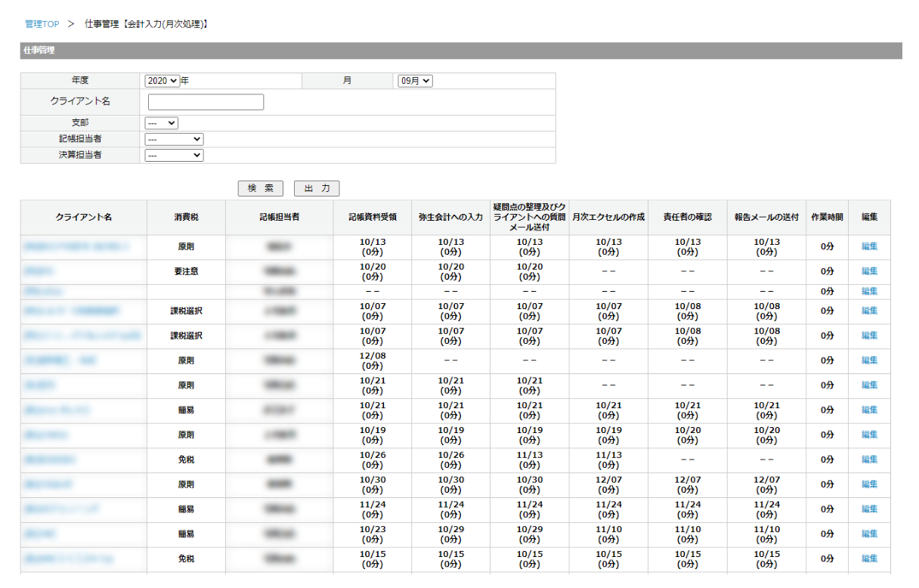Click 編集 for the 簡易 row dated 10/23
The width and height of the screenshot is (919, 588).
tap(869, 534)
